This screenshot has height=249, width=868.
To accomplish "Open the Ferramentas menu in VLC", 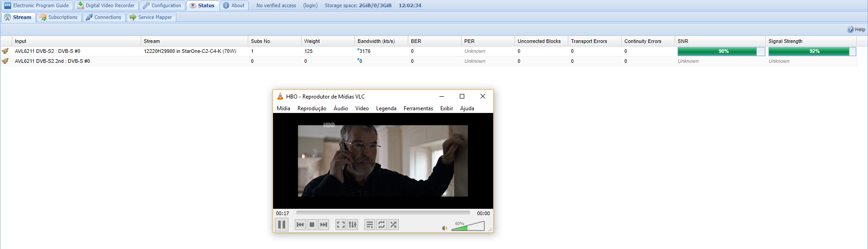I will (418, 108).
